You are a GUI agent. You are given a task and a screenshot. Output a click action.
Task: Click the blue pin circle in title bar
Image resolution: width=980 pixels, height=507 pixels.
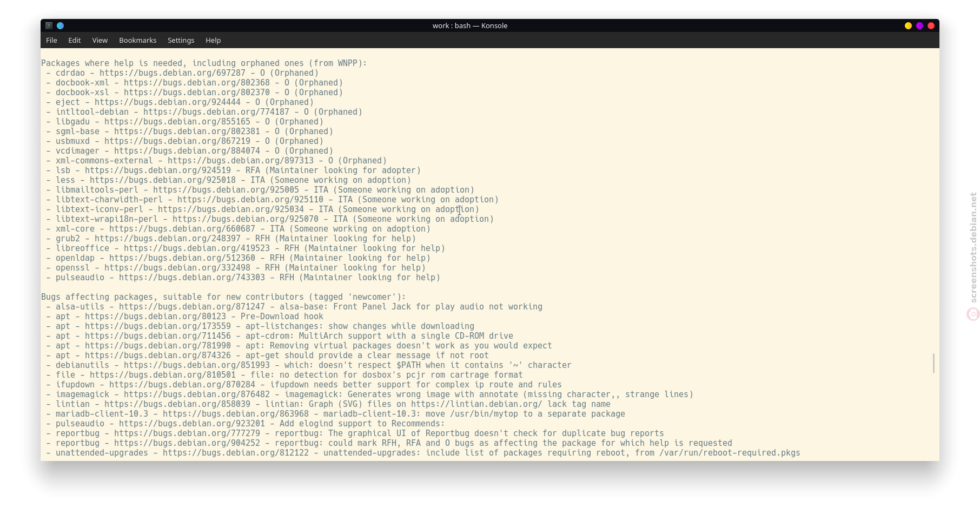61,25
